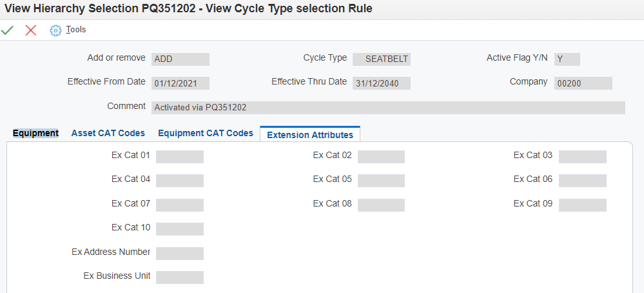
Task: Open the Asset CAT Codes tab
Action: click(x=108, y=134)
